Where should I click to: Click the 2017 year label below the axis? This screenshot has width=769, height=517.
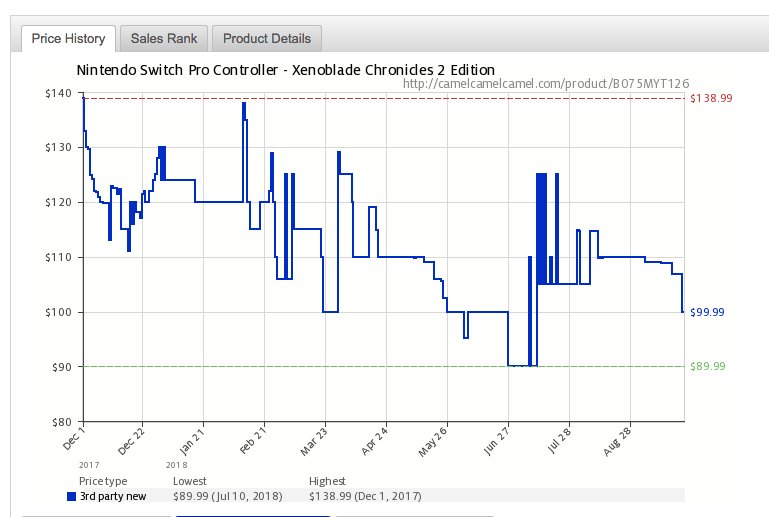click(x=89, y=465)
